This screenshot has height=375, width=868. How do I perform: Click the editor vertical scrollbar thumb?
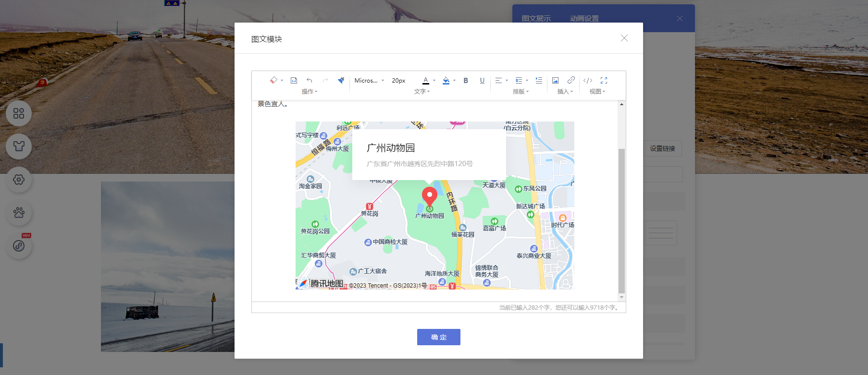[621, 220]
